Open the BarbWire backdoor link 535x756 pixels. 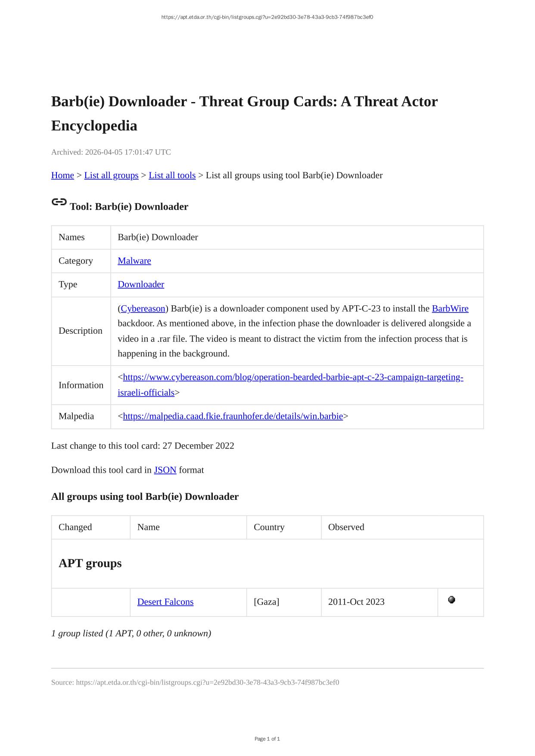coord(450,309)
